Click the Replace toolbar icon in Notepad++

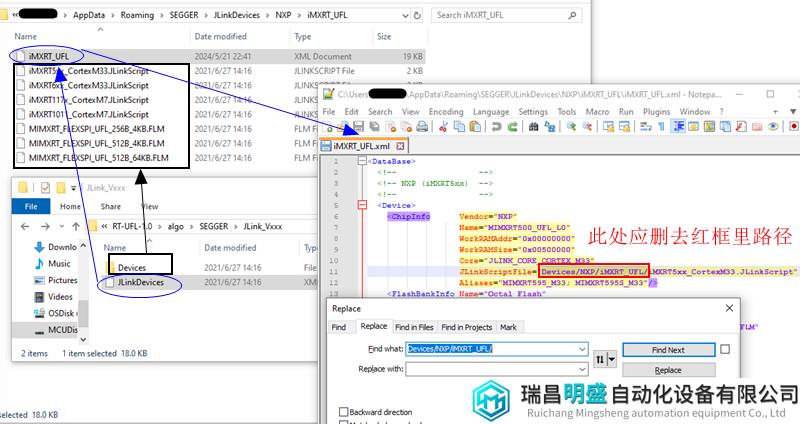tap(550, 126)
